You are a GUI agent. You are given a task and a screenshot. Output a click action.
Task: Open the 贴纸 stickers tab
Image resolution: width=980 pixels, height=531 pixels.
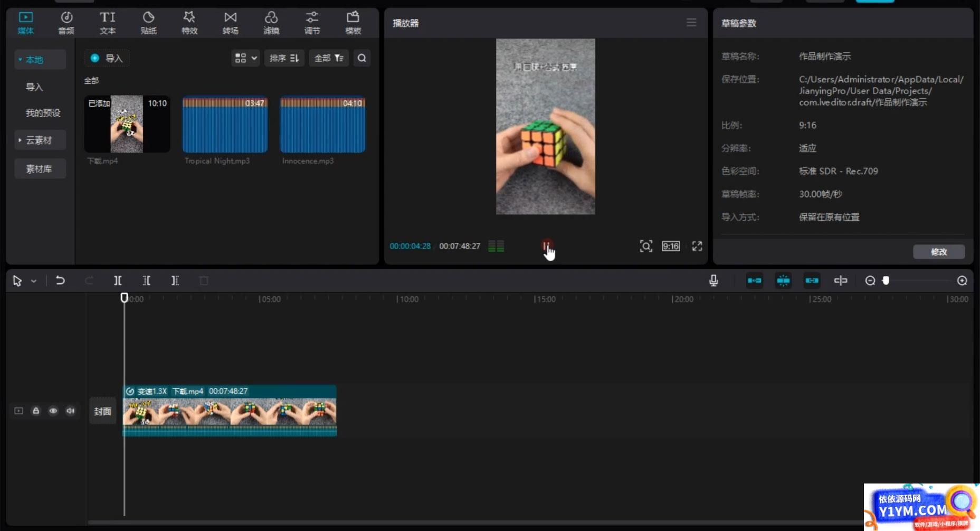coord(148,23)
